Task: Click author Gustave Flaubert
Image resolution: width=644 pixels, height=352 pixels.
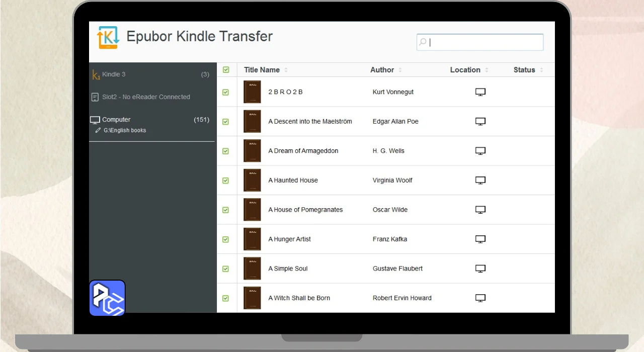Action: [397, 269]
